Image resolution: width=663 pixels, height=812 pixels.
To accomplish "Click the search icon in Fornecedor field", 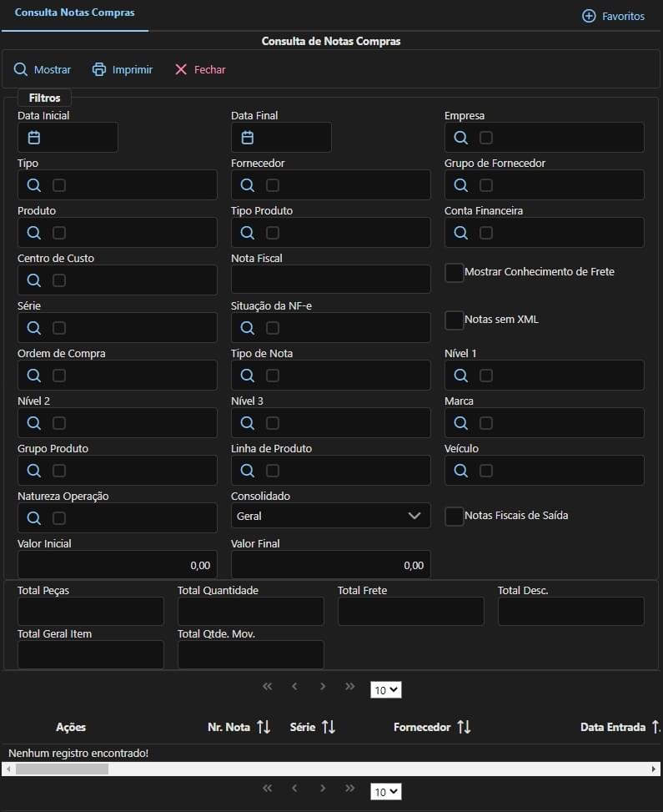I will (248, 185).
